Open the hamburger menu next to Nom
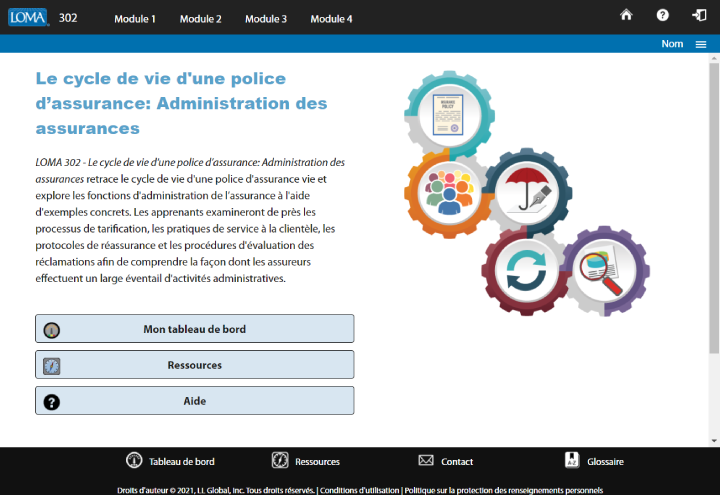 pyautogui.click(x=701, y=44)
